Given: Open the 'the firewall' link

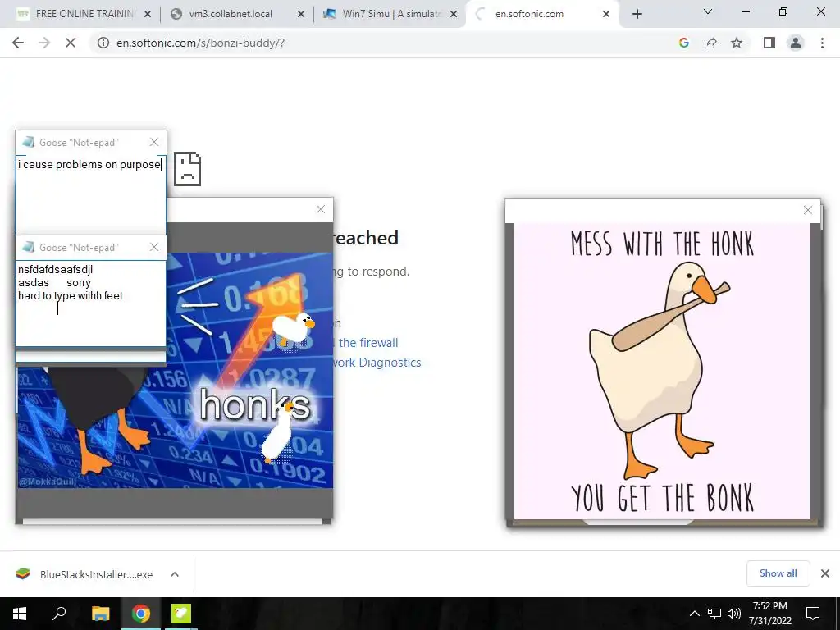Looking at the screenshot, I should tap(368, 342).
